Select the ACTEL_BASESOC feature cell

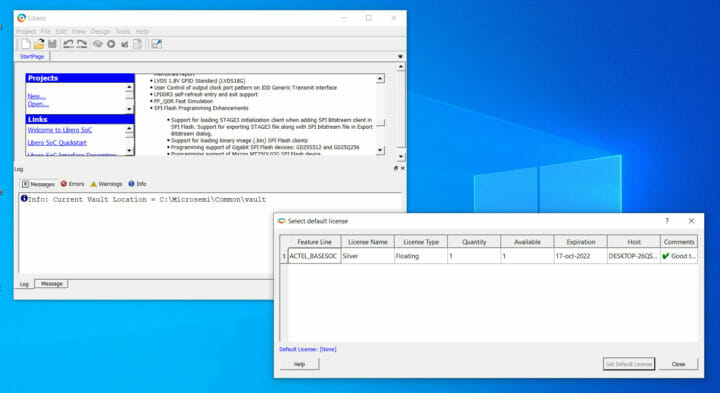(315, 256)
